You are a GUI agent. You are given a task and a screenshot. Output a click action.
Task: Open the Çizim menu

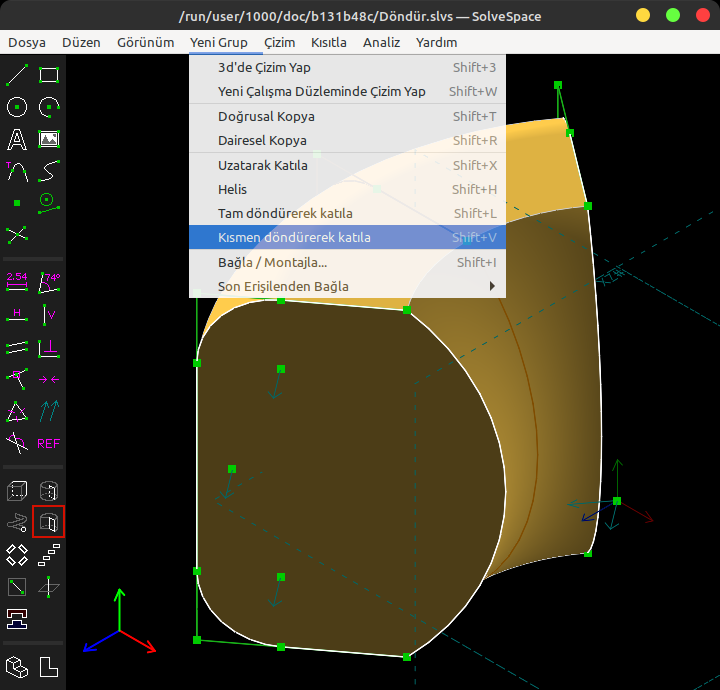(x=280, y=42)
